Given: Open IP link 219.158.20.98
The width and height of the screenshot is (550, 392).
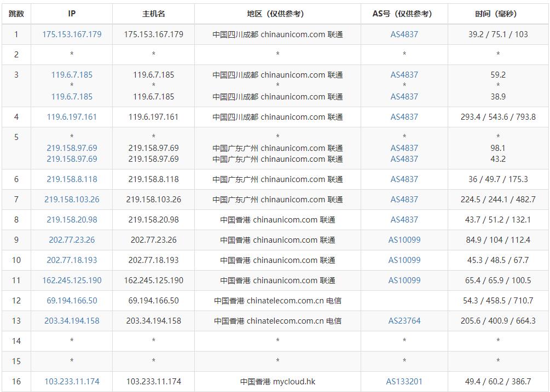Looking at the screenshot, I should coord(72,220).
